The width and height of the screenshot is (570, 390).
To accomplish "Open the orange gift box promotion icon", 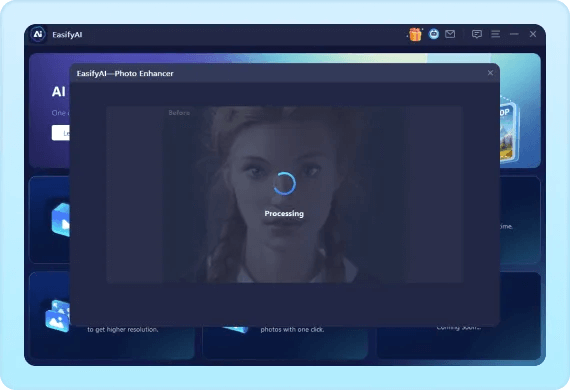I will (415, 35).
